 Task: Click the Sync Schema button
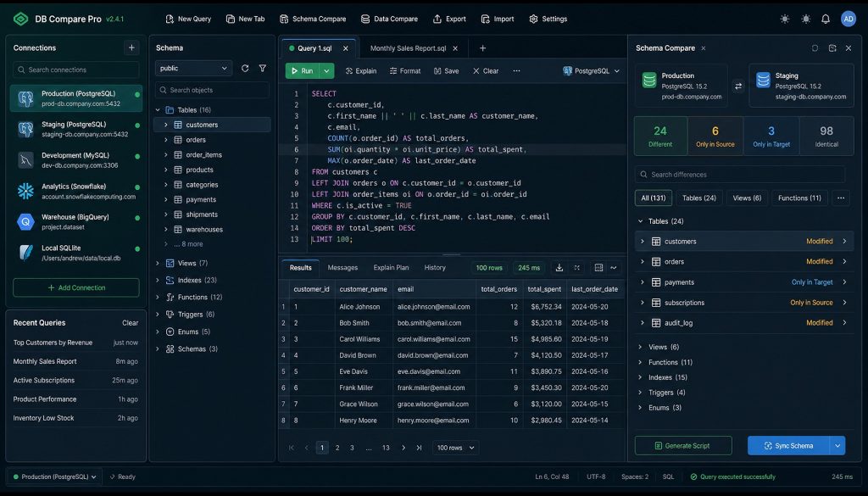(x=789, y=446)
